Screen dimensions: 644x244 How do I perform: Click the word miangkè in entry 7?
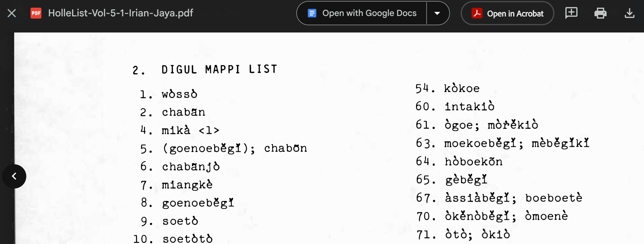pos(187,185)
